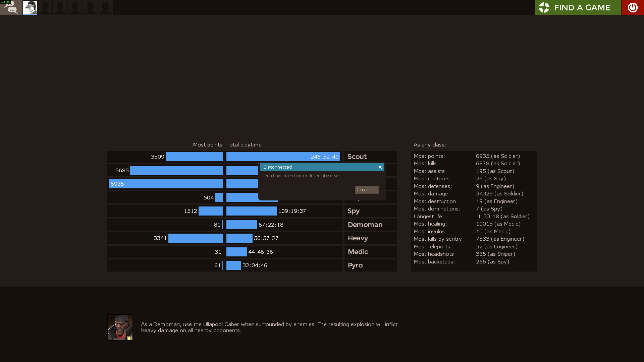
Task: Click the 'Longest life: 1:33:18' stat
Action: pyautogui.click(x=472, y=217)
